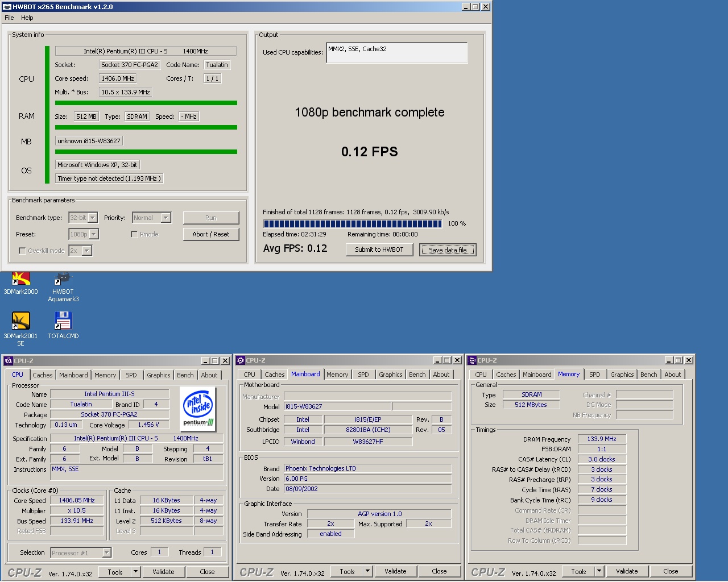Click CPU-Z icon in left window title bar
728x582 pixels.
[9, 360]
